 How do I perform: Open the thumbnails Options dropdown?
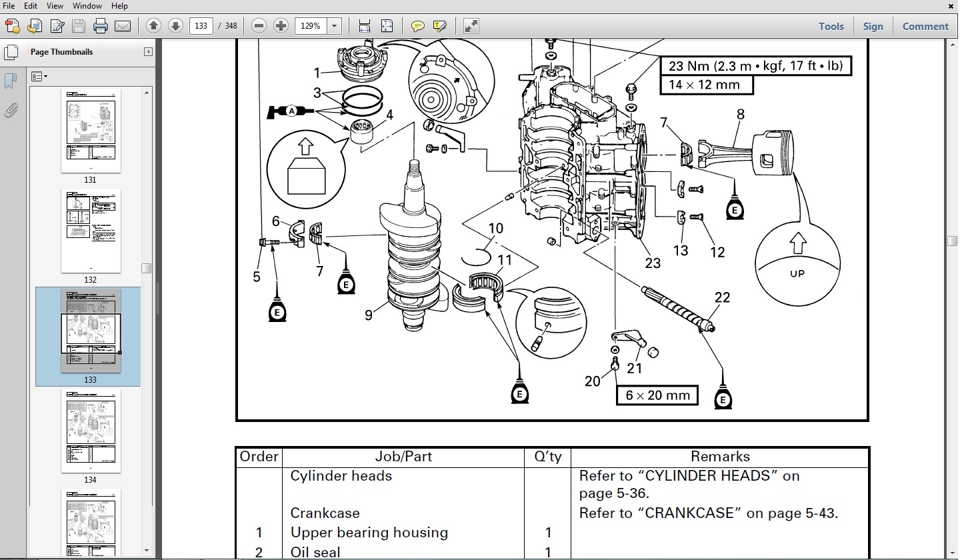click(39, 75)
